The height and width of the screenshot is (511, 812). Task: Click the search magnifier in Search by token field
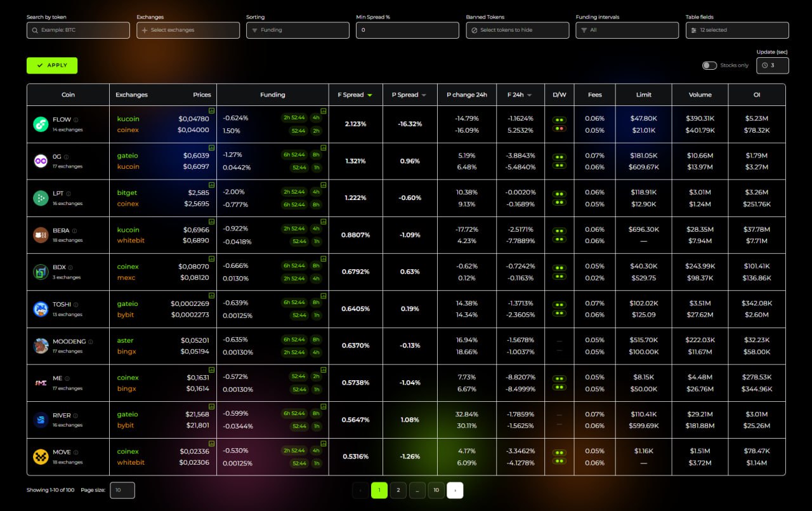click(x=35, y=30)
